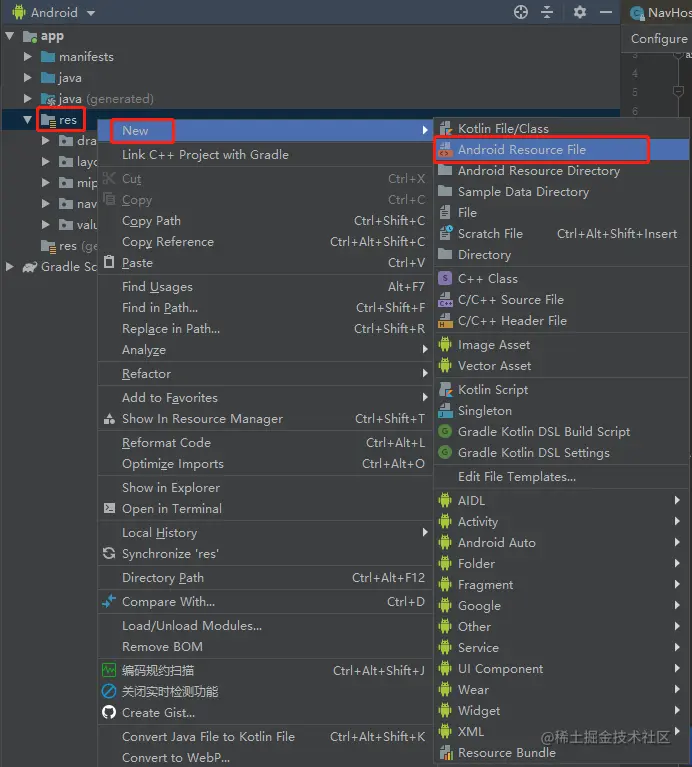Choose Load/Unload Modules... entry

tap(265, 626)
